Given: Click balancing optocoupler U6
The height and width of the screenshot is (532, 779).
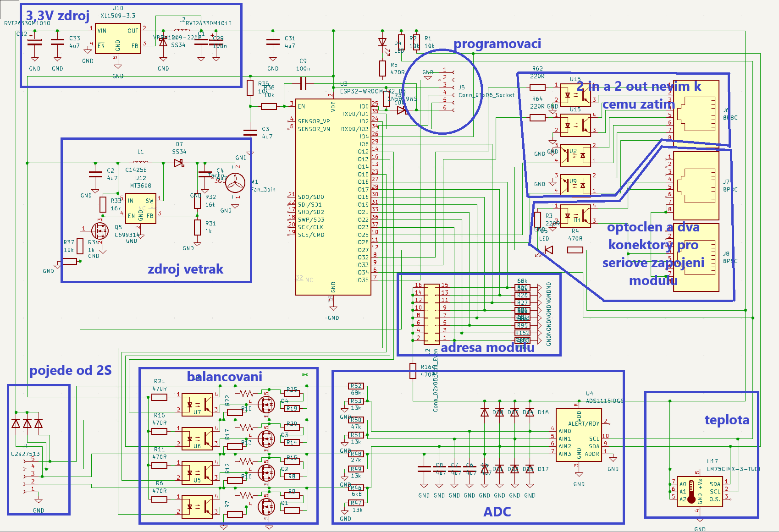Looking at the screenshot, I should point(197,439).
